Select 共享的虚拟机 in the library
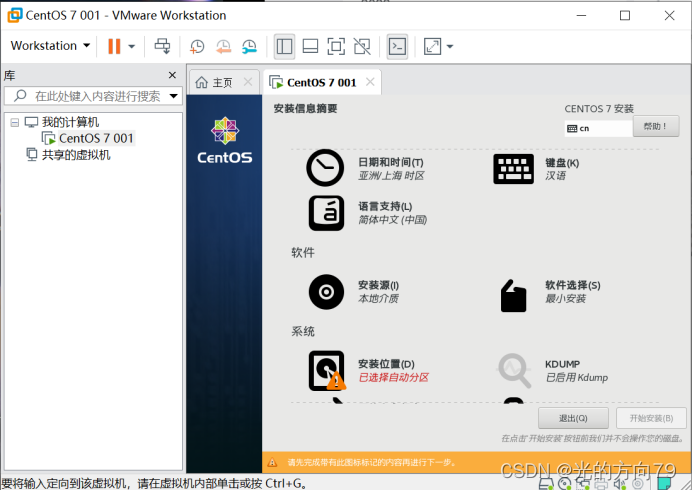Viewport: 692px width, 490px height. tap(76, 155)
